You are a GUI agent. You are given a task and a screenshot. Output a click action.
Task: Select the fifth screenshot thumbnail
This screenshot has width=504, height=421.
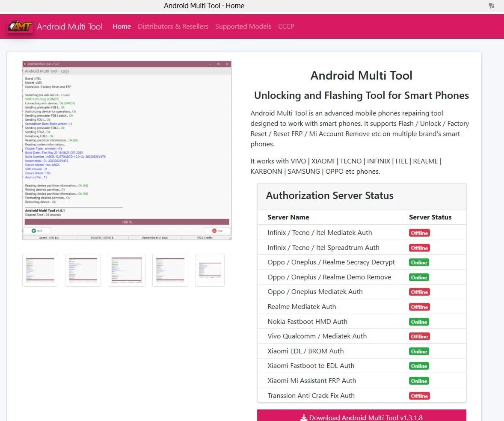(210, 270)
